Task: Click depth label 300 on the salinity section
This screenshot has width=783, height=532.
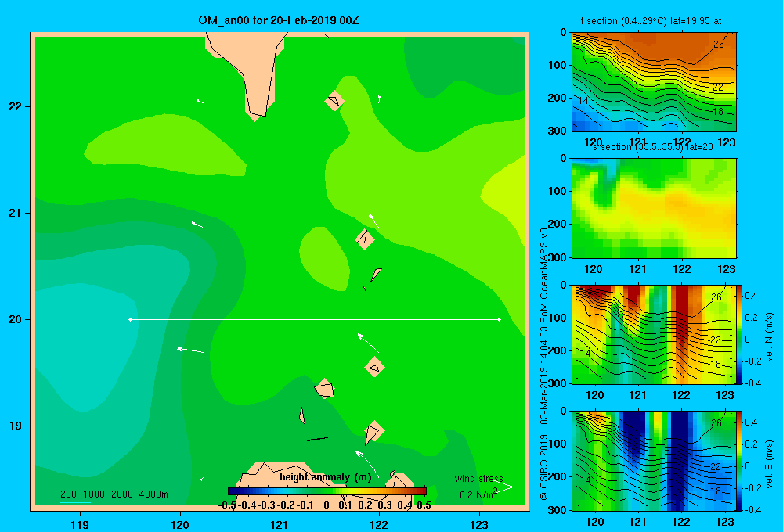Action: 557,257
